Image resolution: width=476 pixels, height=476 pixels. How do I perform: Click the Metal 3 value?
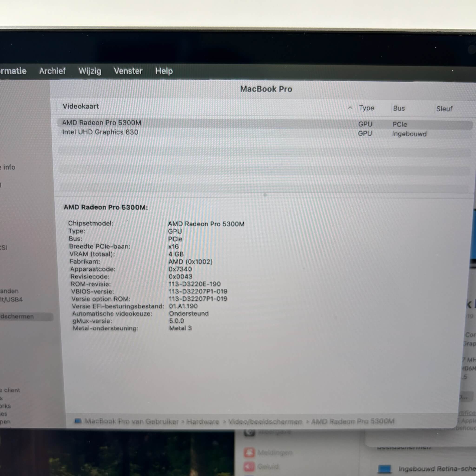click(180, 328)
